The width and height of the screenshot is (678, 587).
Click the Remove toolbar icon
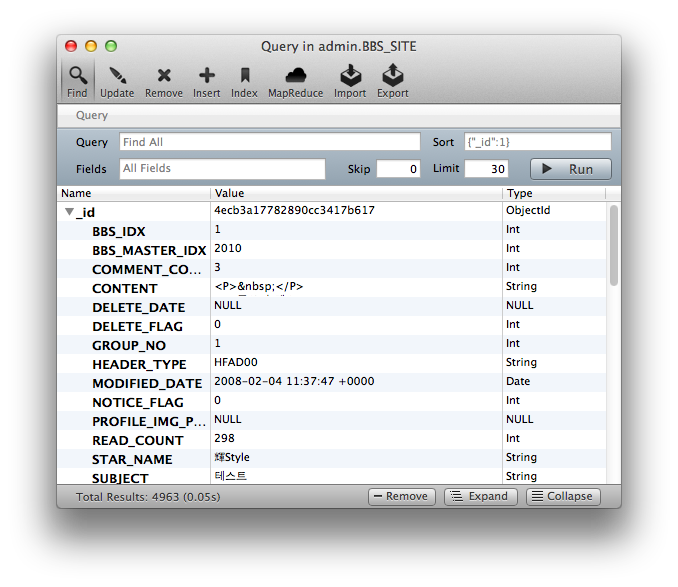tap(164, 82)
